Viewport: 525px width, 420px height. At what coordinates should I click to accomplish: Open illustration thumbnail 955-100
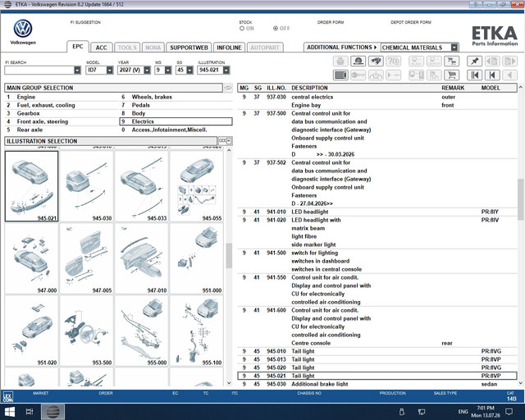pyautogui.click(x=197, y=331)
